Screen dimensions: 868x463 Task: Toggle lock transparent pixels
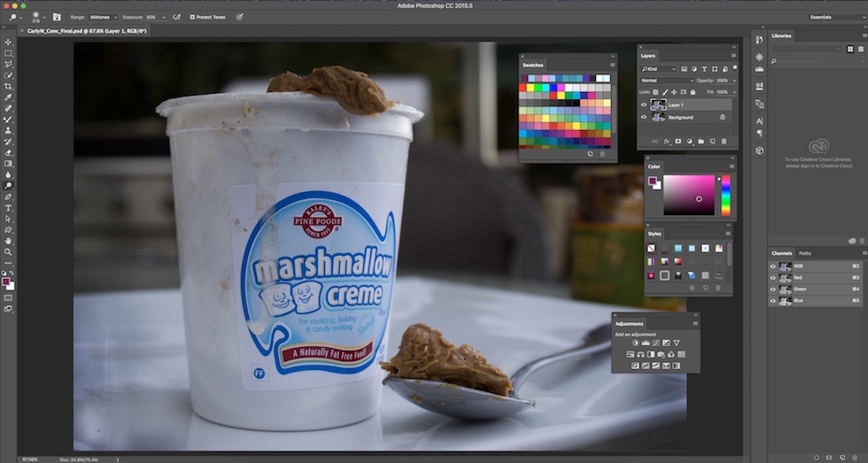pyautogui.click(x=656, y=92)
